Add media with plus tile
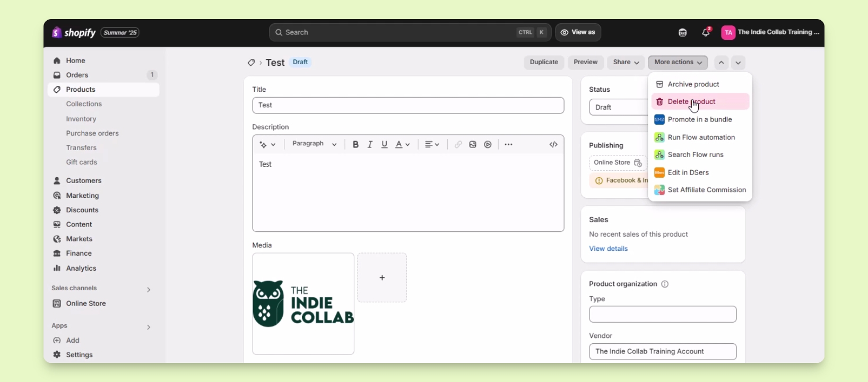Image resolution: width=868 pixels, height=382 pixels. click(x=382, y=277)
